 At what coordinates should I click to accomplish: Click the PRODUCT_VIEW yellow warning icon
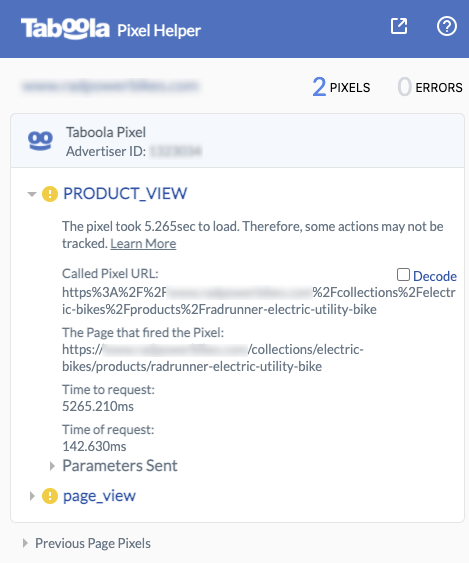tap(50, 194)
